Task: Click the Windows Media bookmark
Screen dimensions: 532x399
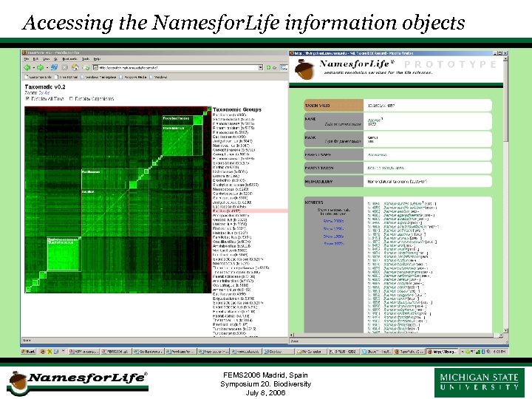Action: [x=133, y=77]
